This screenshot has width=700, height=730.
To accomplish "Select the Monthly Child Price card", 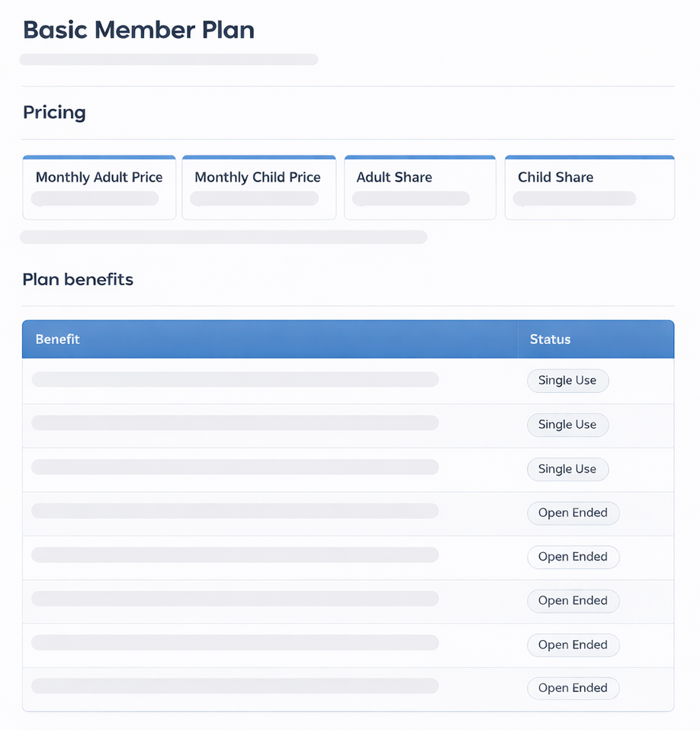I will pyautogui.click(x=258, y=188).
